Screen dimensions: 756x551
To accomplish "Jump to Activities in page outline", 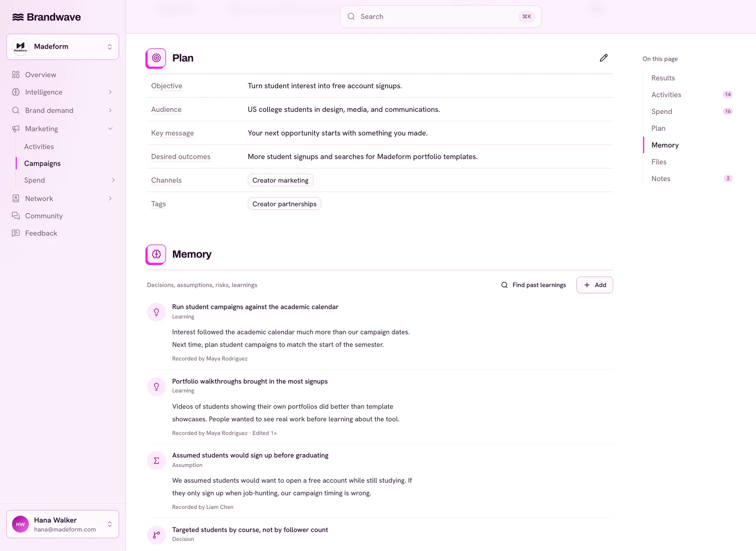I will pyautogui.click(x=666, y=95).
